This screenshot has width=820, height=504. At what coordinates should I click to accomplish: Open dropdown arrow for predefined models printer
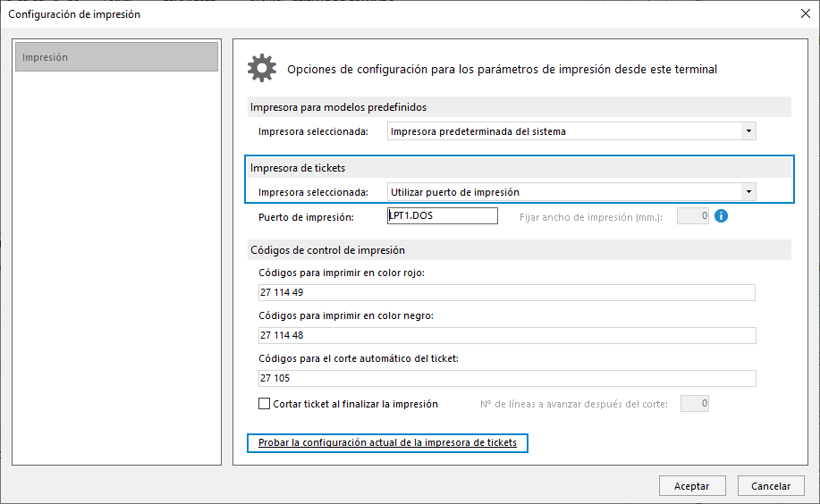click(748, 131)
